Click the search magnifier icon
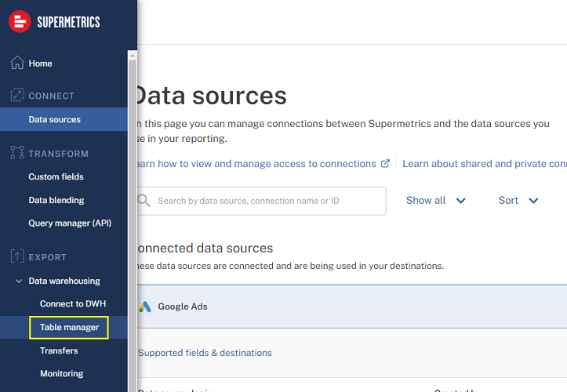Screen dimensions: 567x392 pos(144,201)
